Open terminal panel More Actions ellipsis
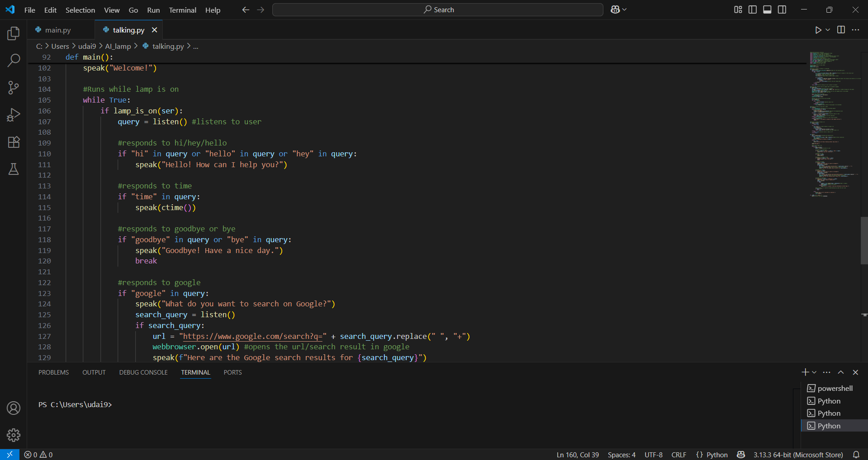868x460 pixels. coord(827,372)
